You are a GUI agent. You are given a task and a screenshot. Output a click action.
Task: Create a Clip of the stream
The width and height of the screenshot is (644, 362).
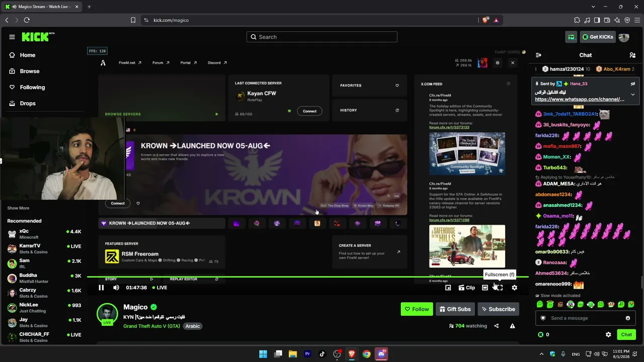[466, 288]
